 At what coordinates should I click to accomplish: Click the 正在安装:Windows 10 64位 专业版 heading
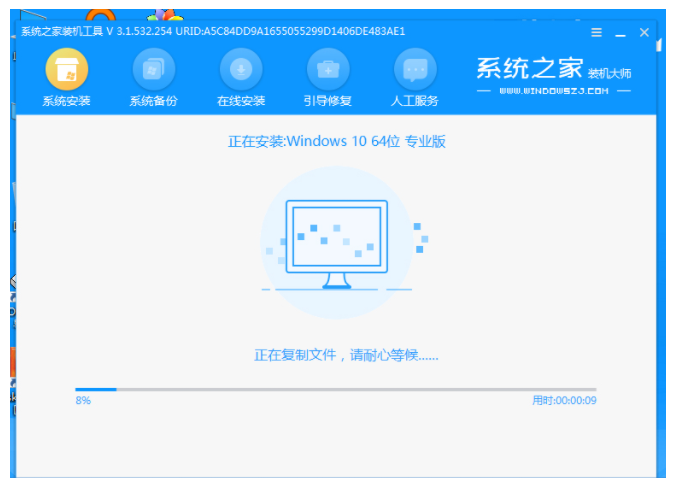(x=336, y=141)
